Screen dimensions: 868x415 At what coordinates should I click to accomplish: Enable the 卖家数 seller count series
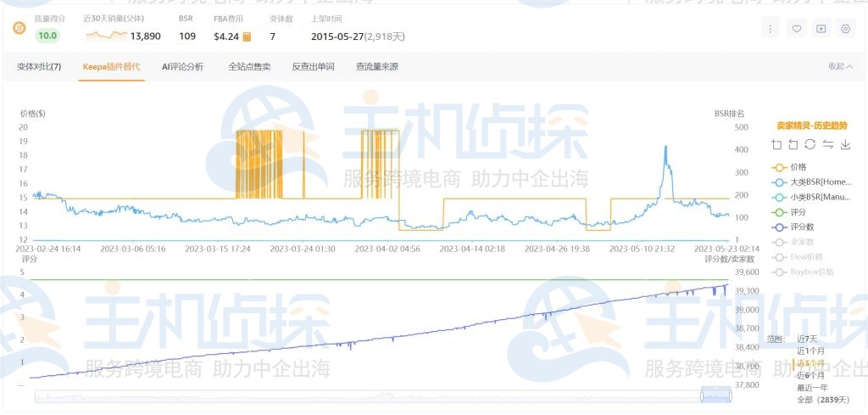click(x=793, y=242)
